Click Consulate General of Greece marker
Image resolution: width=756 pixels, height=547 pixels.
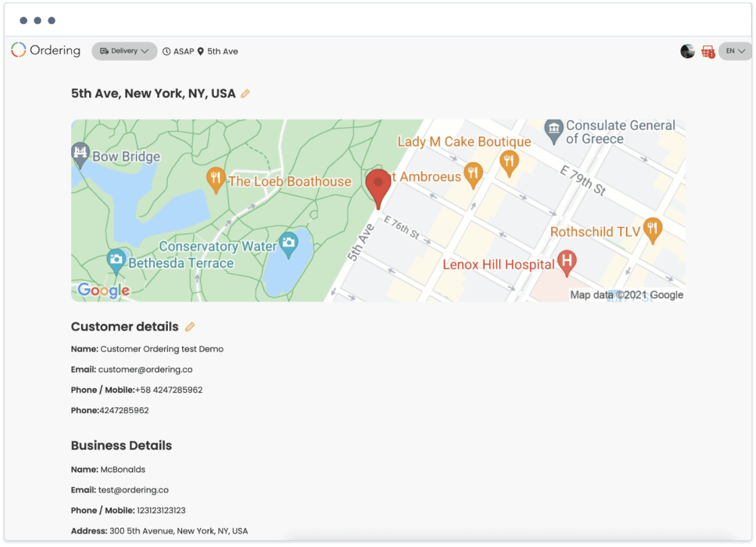[x=553, y=131]
